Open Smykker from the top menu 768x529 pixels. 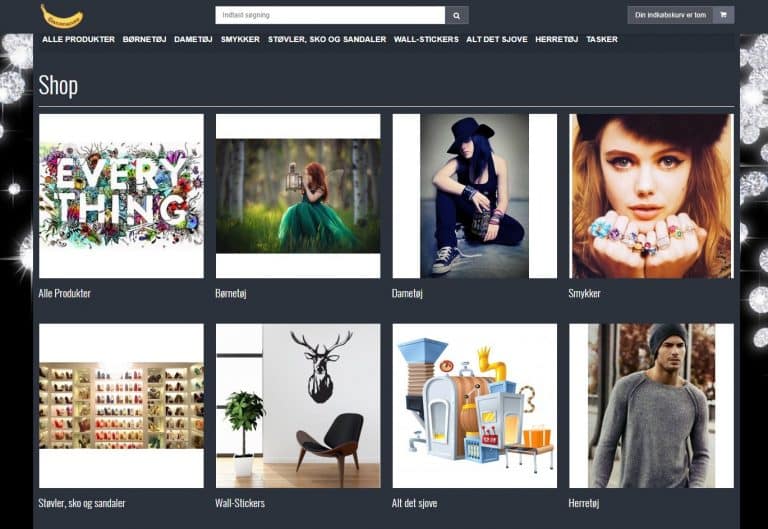(x=240, y=39)
